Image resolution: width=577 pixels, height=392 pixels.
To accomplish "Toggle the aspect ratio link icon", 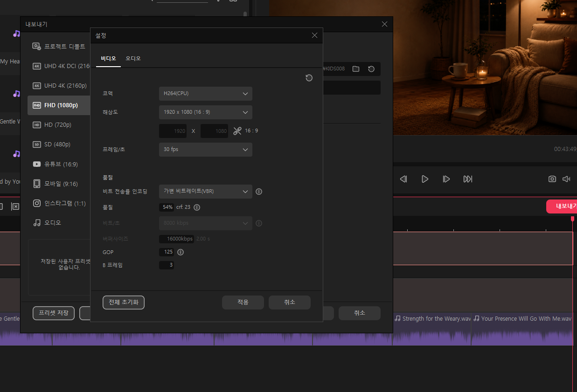I will (237, 131).
